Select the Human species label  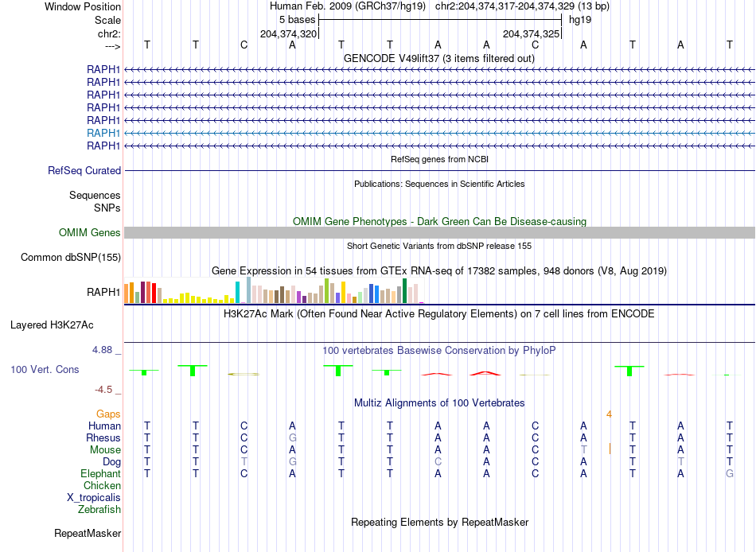tap(104, 426)
